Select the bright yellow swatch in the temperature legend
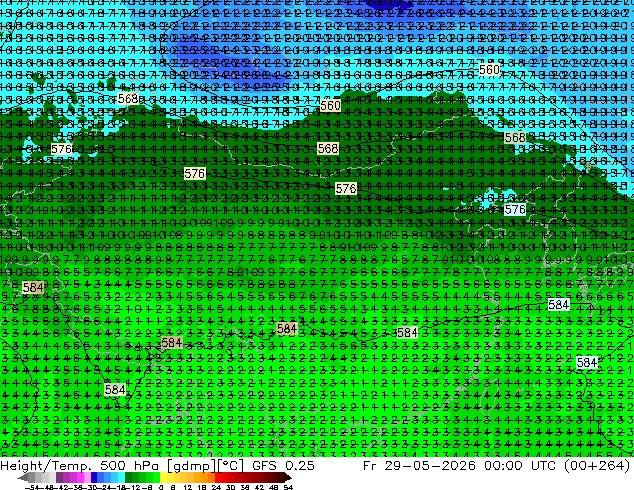The width and height of the screenshot is (634, 490). (163, 478)
